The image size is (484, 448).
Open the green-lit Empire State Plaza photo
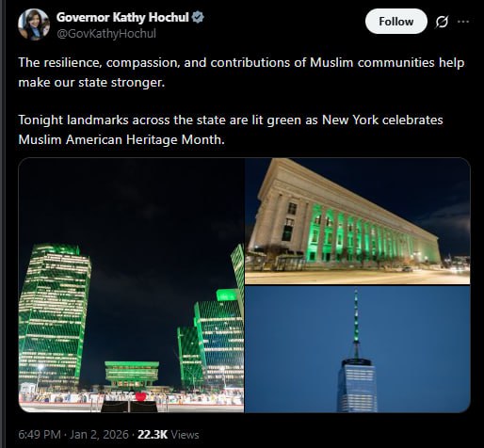tap(131, 285)
